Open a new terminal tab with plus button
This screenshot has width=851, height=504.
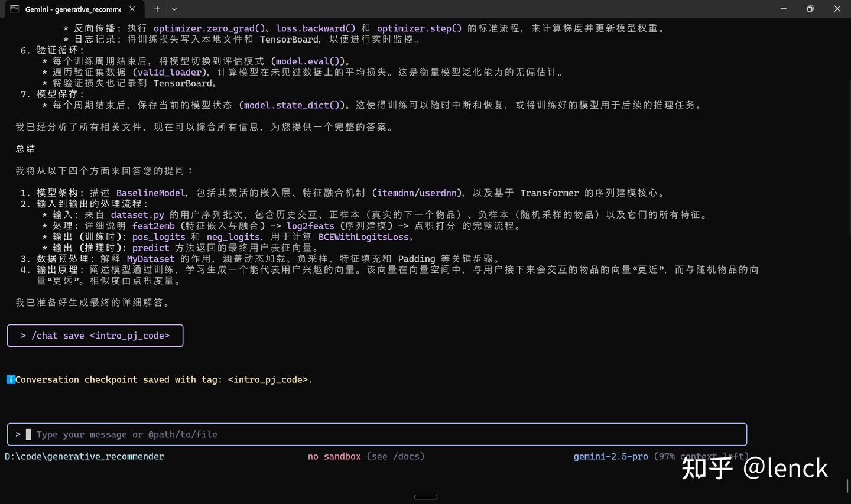(157, 9)
